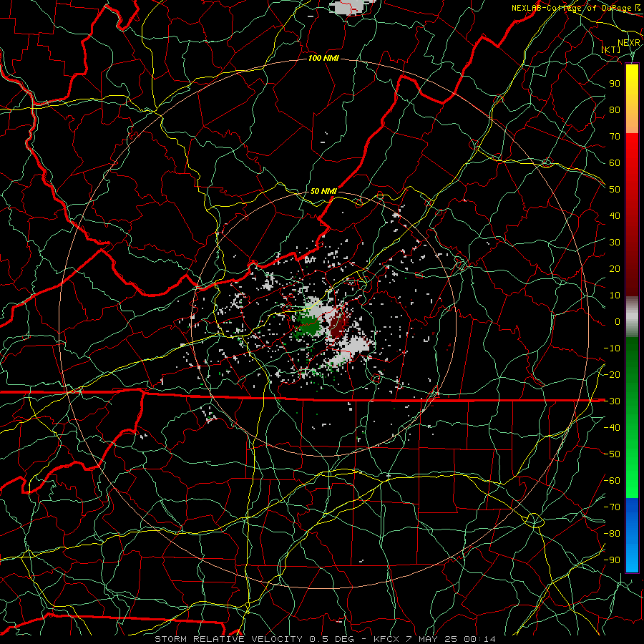
Task: Click the -80 value on velocity scale
Action: (612, 534)
